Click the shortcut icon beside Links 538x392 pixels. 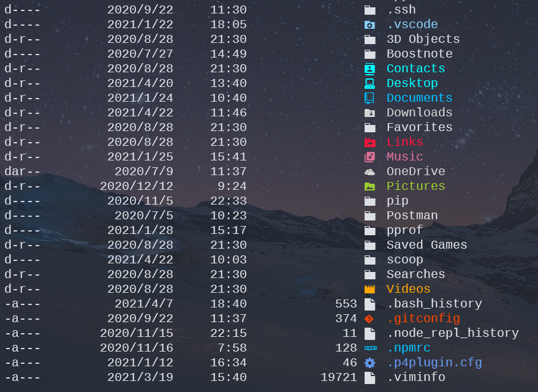click(370, 142)
